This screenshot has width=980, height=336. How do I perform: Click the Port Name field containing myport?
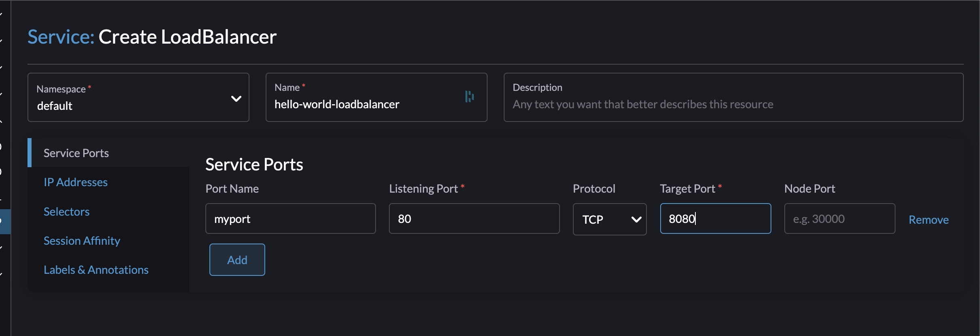290,218
